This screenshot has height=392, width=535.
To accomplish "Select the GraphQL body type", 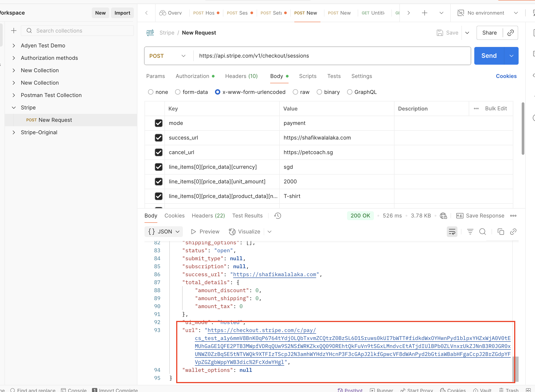I will coord(350,92).
